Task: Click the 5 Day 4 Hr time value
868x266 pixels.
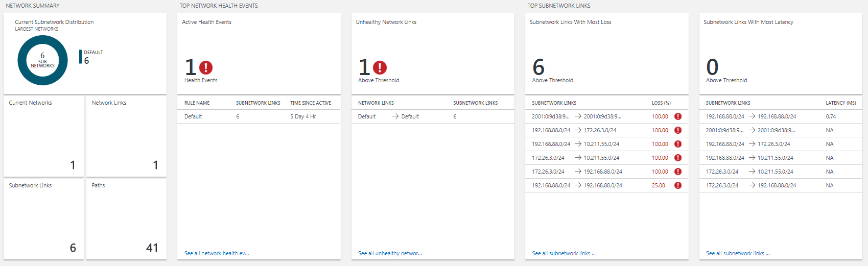Action: (x=303, y=116)
